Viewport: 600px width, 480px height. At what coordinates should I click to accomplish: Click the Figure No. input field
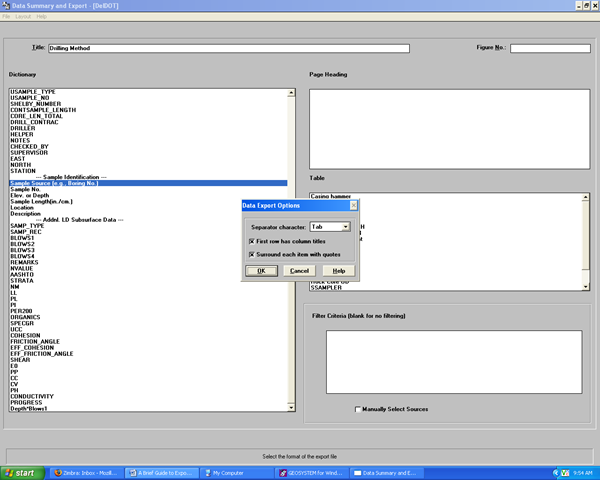550,48
